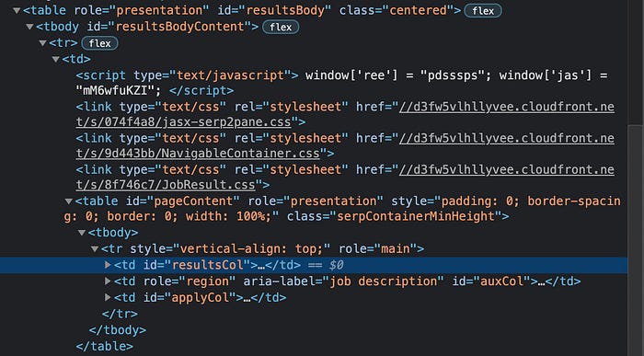644x356 pixels.
Task: Collapse the tbody inside the pageContent table
Action: pyautogui.click(x=82, y=233)
